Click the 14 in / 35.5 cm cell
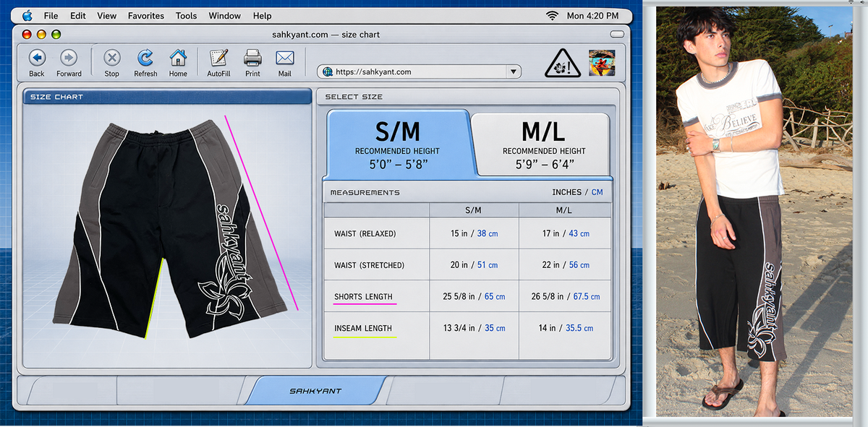 click(x=565, y=328)
